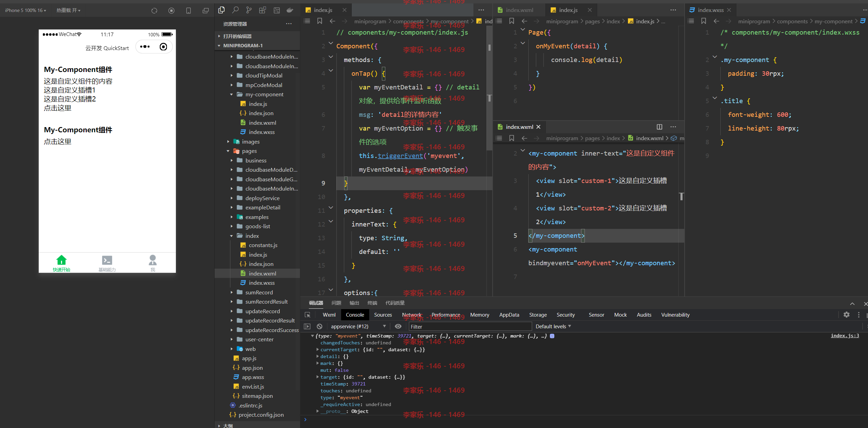
Task: Expand the 打开的编辑器 section
Action: coord(219,36)
